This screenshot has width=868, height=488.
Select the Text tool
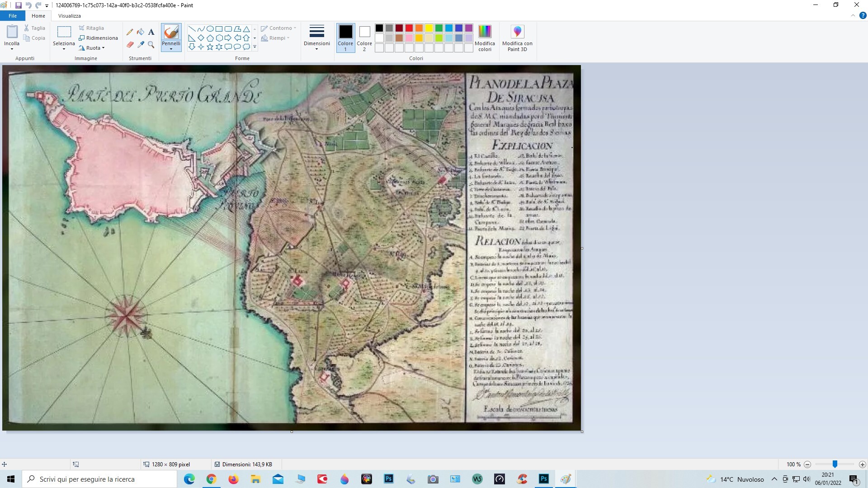[x=151, y=32]
